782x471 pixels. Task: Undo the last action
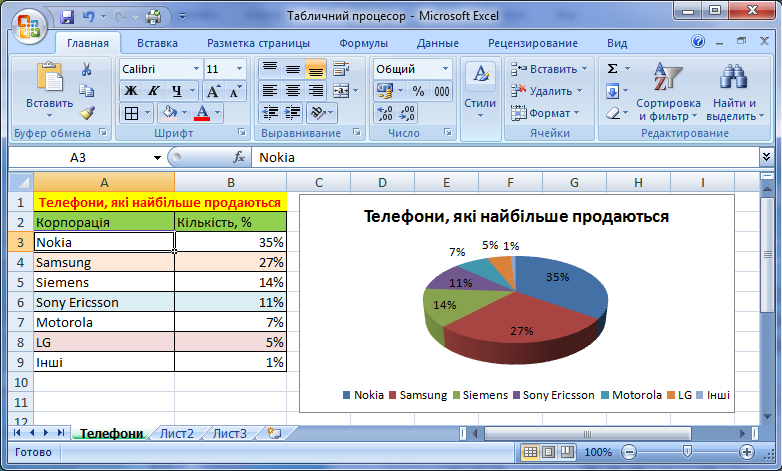tap(89, 16)
